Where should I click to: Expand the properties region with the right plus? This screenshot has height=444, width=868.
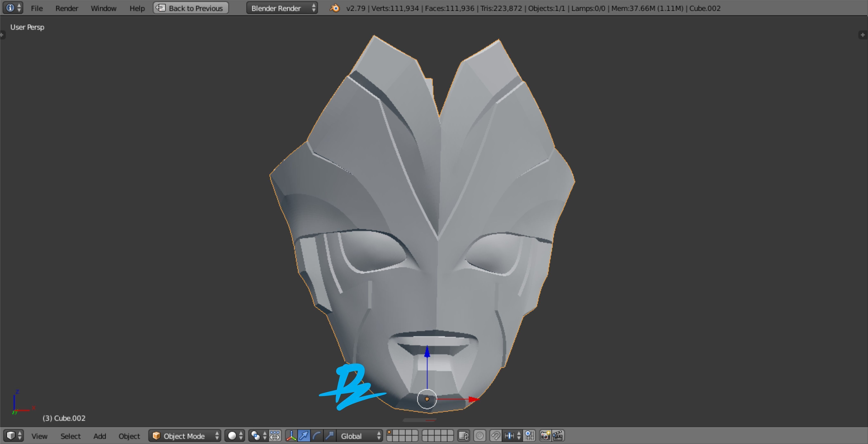pos(863,35)
